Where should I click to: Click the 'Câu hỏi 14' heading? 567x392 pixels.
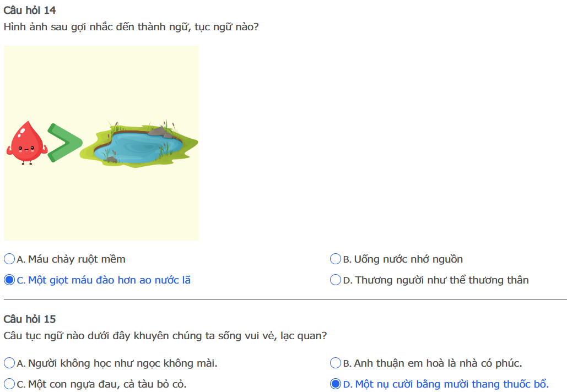pyautogui.click(x=29, y=10)
